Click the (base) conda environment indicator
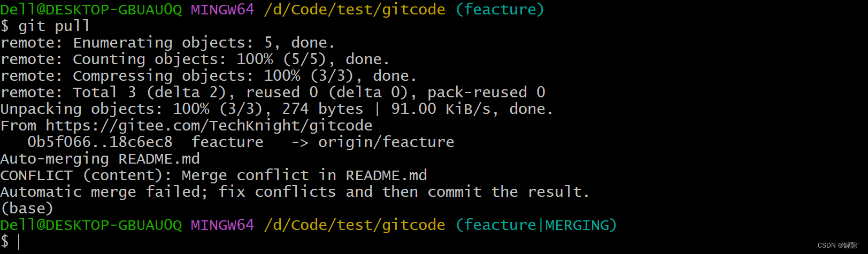Viewport: 868px width, 254px height. click(27, 209)
